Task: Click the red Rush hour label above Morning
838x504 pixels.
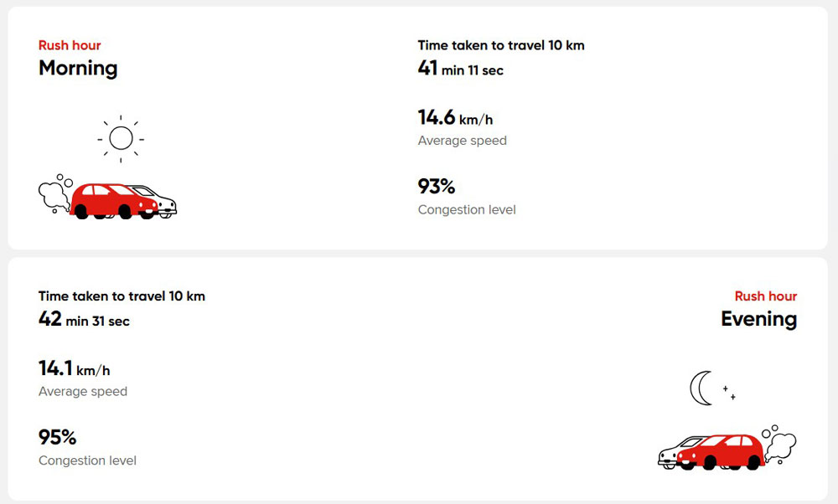Action: point(70,45)
